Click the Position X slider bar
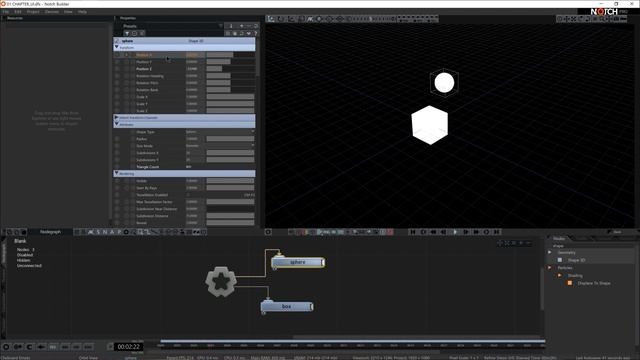 click(230, 55)
